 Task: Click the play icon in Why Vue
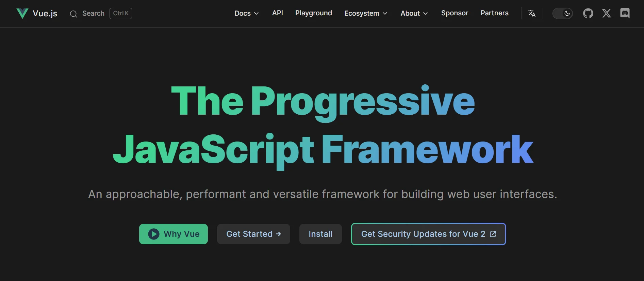(x=154, y=234)
